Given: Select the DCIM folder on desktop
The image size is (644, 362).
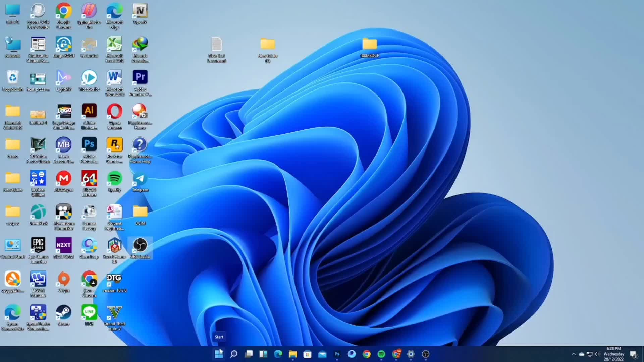Looking at the screenshot, I should 140,215.
